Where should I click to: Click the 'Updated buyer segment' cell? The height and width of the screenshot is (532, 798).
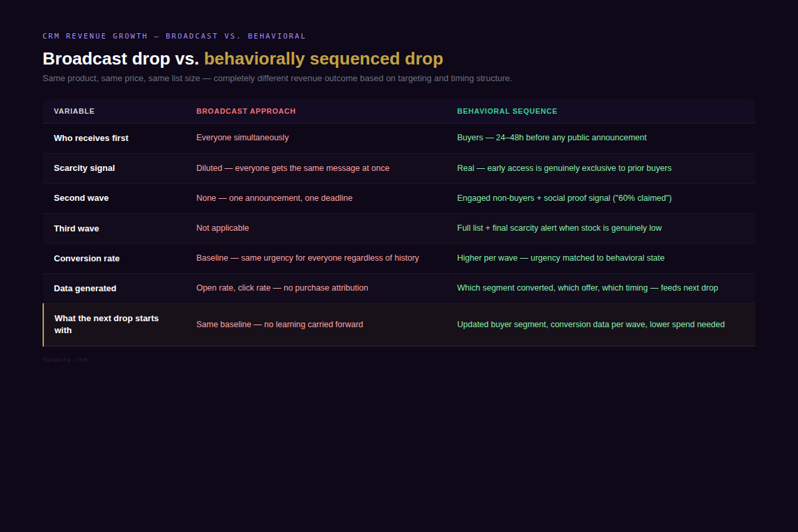[591, 325]
